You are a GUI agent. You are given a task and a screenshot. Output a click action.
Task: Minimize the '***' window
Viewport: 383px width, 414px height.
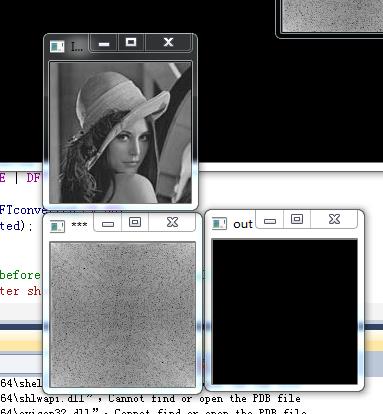[108, 223]
